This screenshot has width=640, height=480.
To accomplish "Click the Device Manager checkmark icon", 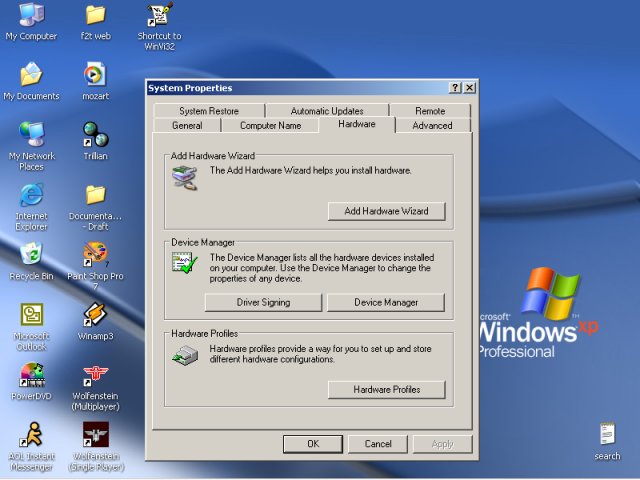I will click(x=184, y=263).
